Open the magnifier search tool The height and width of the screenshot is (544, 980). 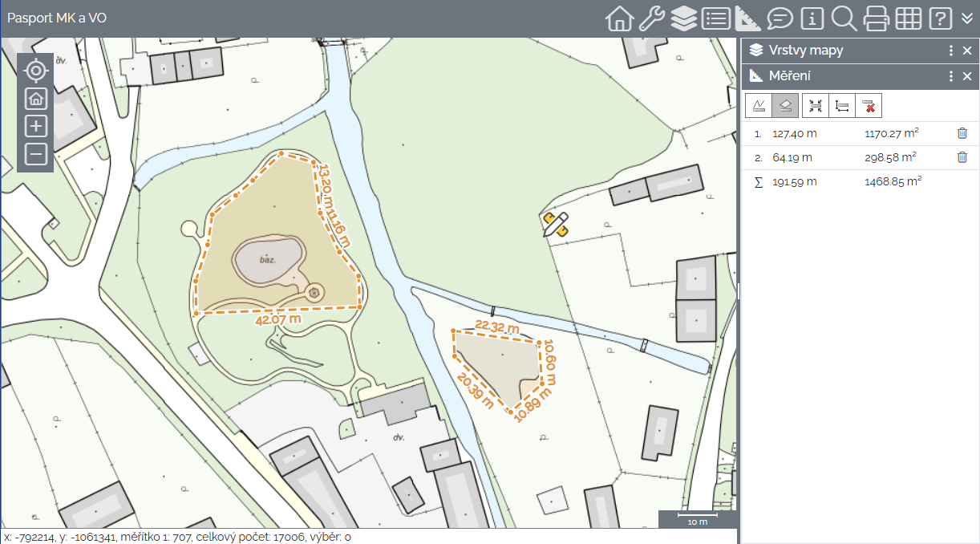click(x=844, y=18)
